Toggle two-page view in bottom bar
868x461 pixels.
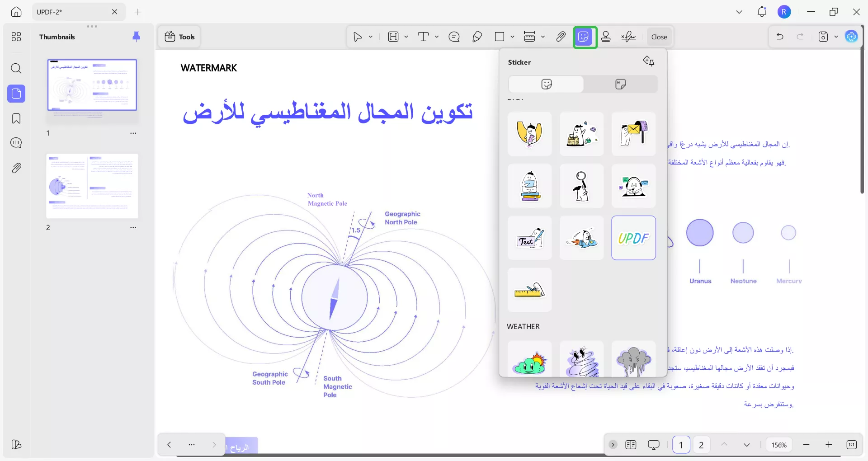click(x=631, y=445)
